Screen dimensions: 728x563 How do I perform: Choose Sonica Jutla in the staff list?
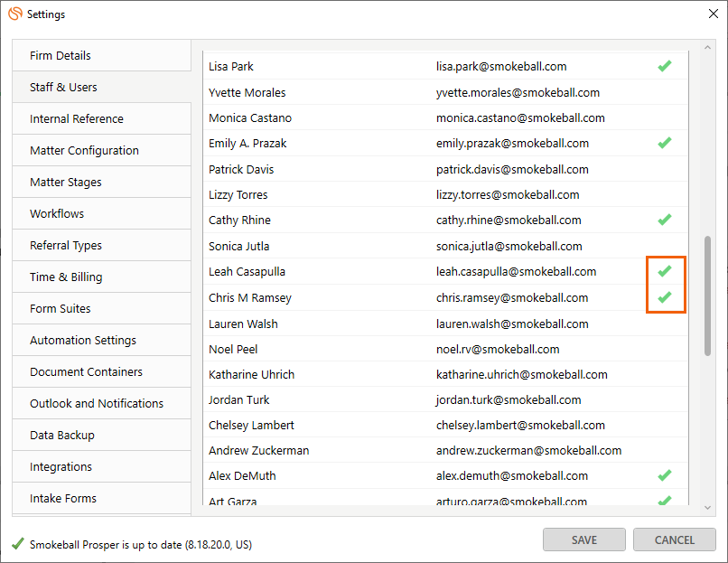pyautogui.click(x=445, y=246)
